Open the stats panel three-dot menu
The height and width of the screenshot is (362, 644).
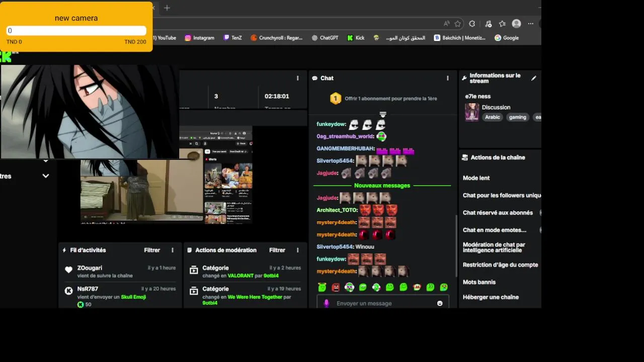297,78
